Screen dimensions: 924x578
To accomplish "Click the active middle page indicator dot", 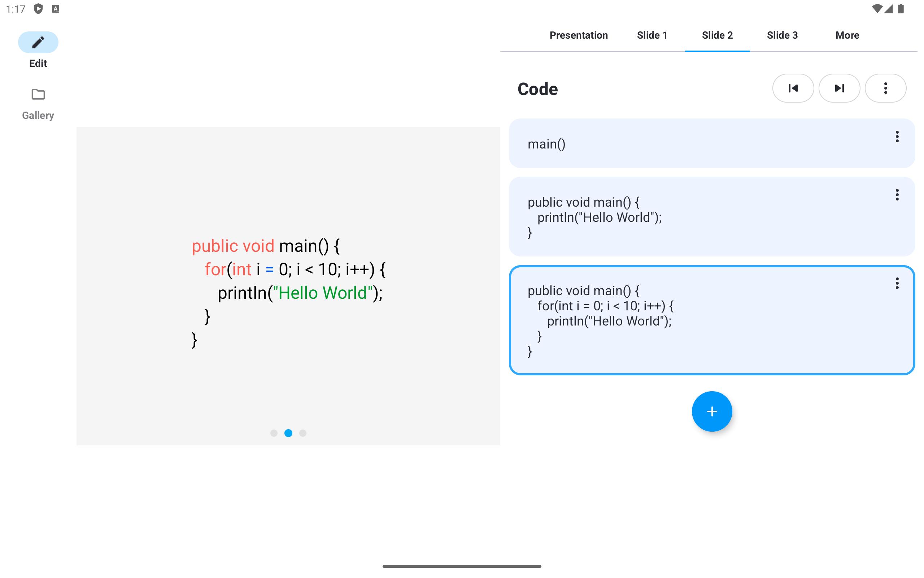I will (x=288, y=433).
